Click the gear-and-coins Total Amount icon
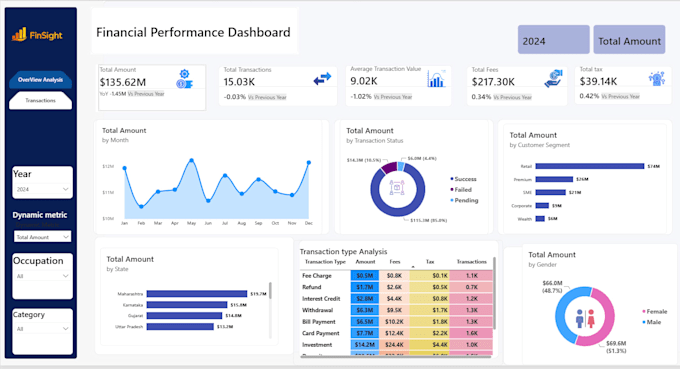680x369 pixels. click(184, 79)
